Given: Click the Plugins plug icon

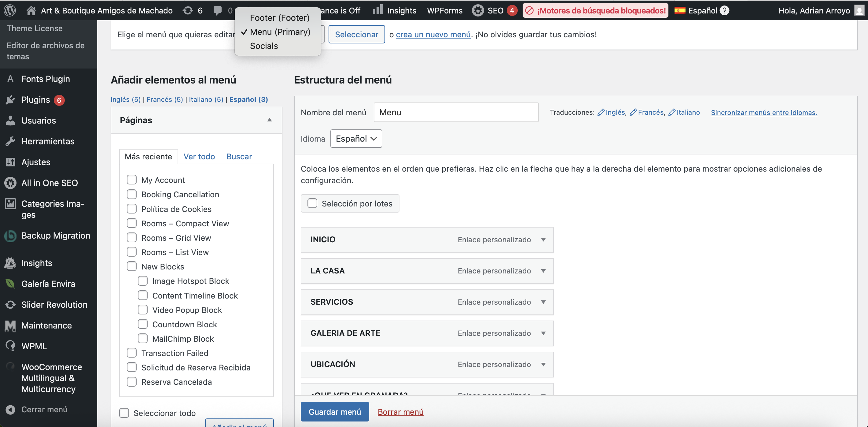Looking at the screenshot, I should coord(10,100).
